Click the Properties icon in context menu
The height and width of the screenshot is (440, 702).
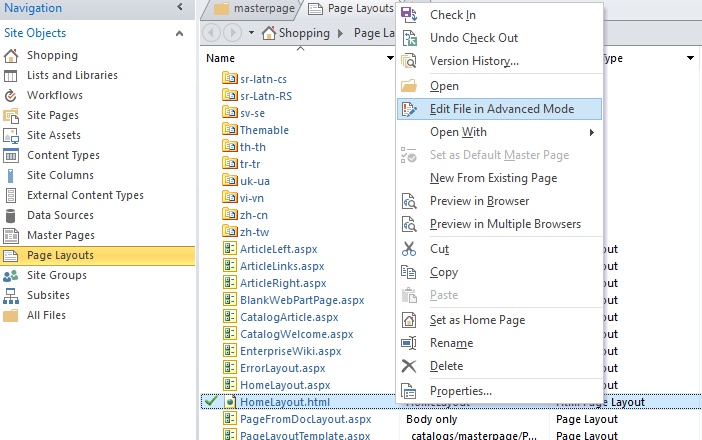click(409, 391)
